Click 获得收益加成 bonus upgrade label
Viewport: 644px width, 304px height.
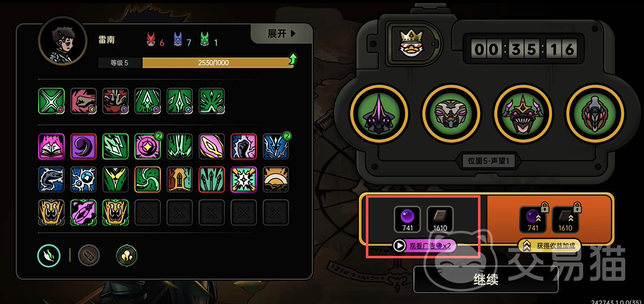(x=549, y=246)
